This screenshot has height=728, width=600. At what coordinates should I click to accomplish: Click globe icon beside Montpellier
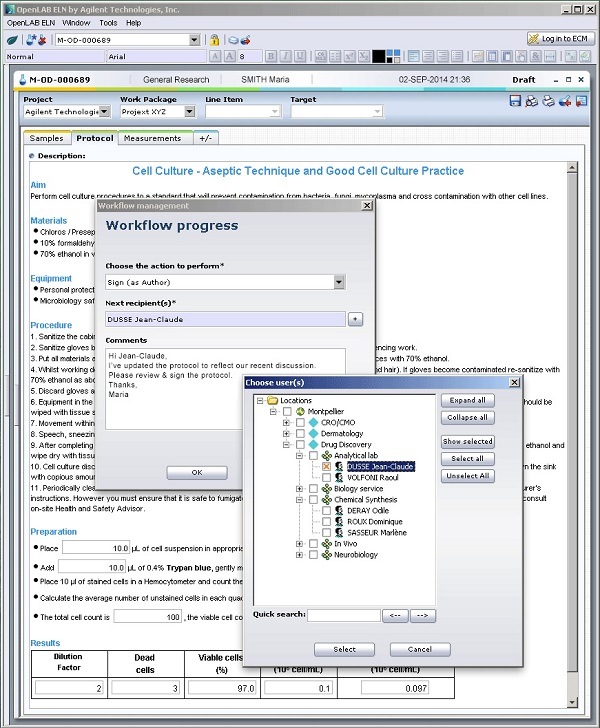(300, 411)
